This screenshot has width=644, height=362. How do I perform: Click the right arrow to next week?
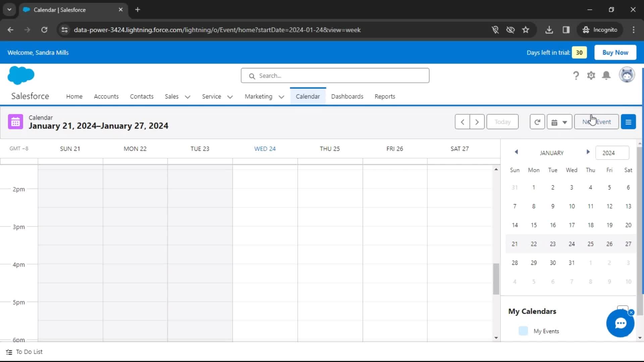[477, 122]
